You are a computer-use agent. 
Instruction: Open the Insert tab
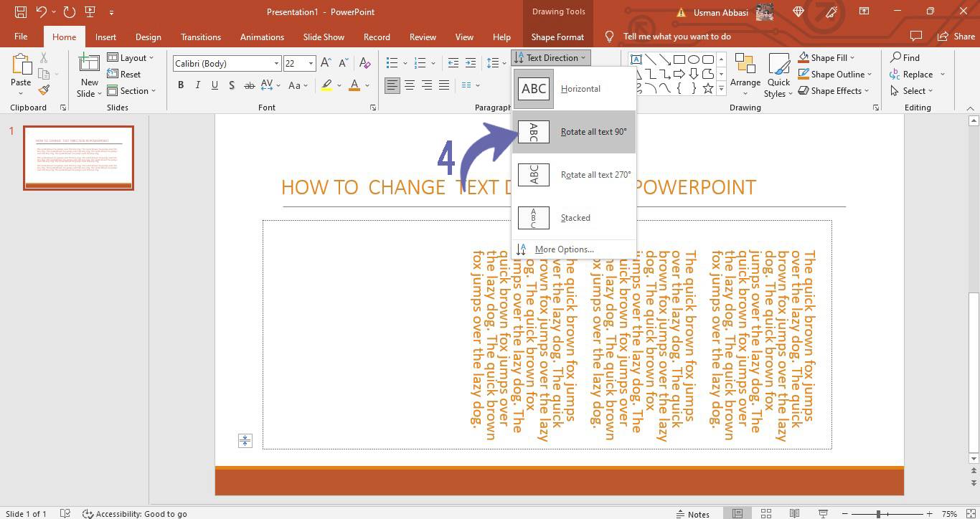click(x=105, y=37)
